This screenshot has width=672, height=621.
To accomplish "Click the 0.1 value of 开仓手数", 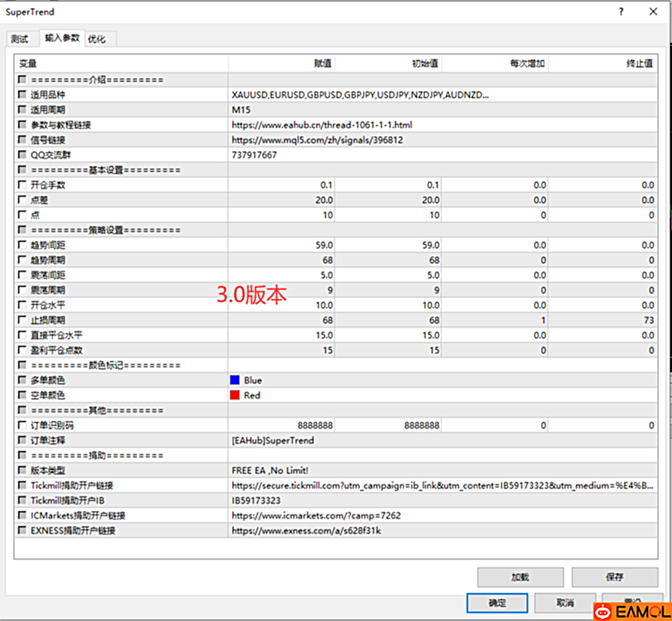I will point(326,185).
